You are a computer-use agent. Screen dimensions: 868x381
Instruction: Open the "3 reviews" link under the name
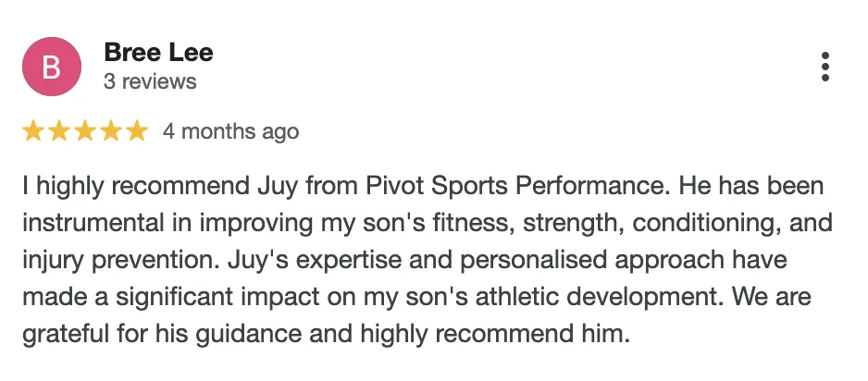150,81
